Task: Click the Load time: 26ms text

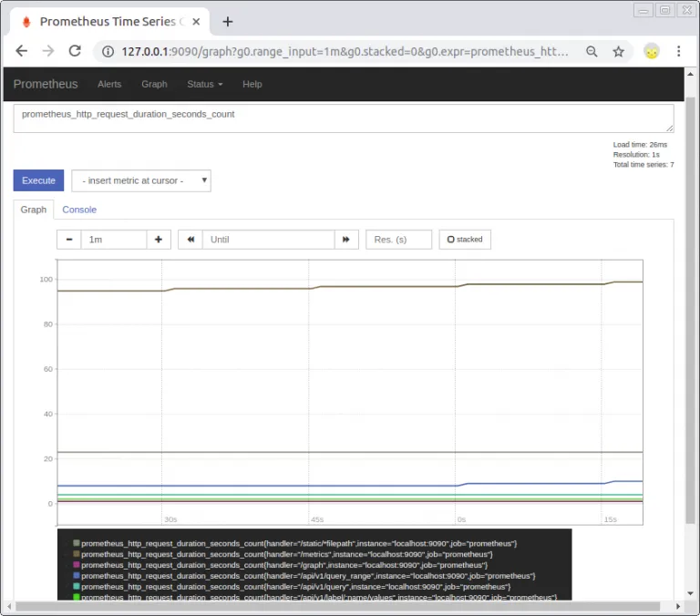Action: (640, 145)
